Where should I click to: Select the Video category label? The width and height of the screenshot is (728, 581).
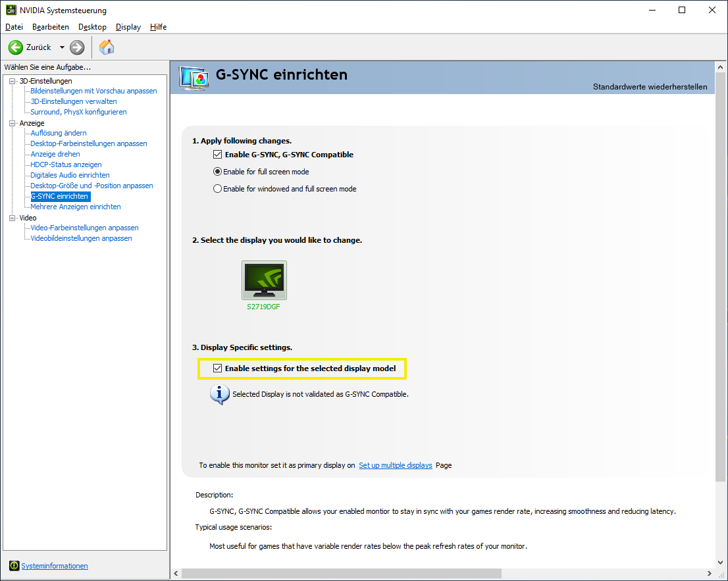(x=28, y=218)
